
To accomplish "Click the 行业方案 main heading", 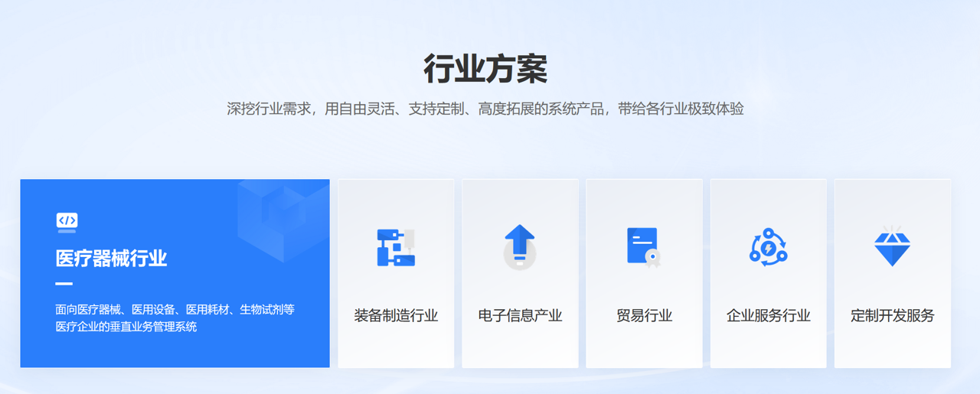I will click(x=485, y=70).
